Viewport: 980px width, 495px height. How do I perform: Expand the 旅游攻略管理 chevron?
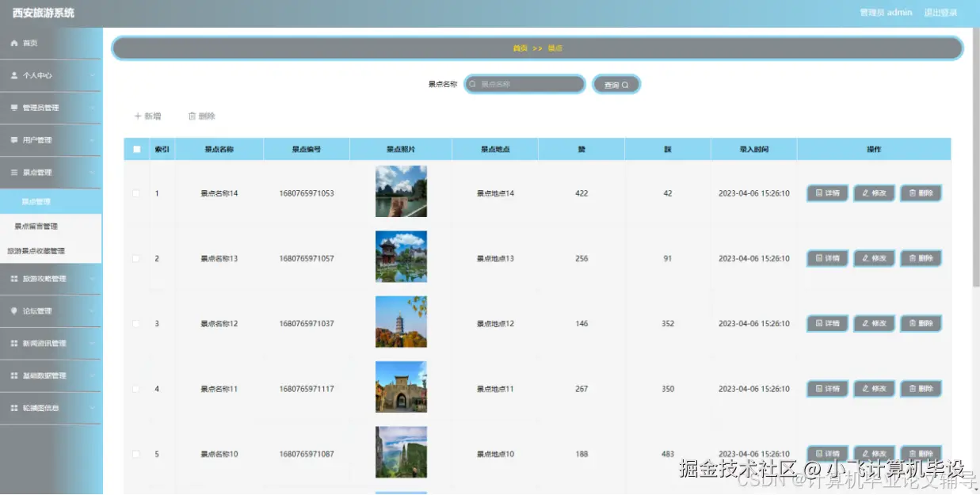(92, 279)
